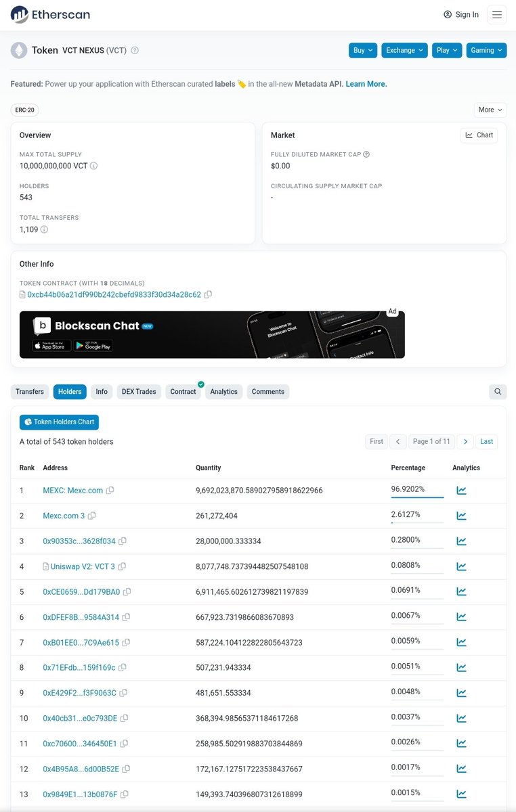Open the token contract address link
The width and height of the screenshot is (516, 812).
[x=114, y=295]
